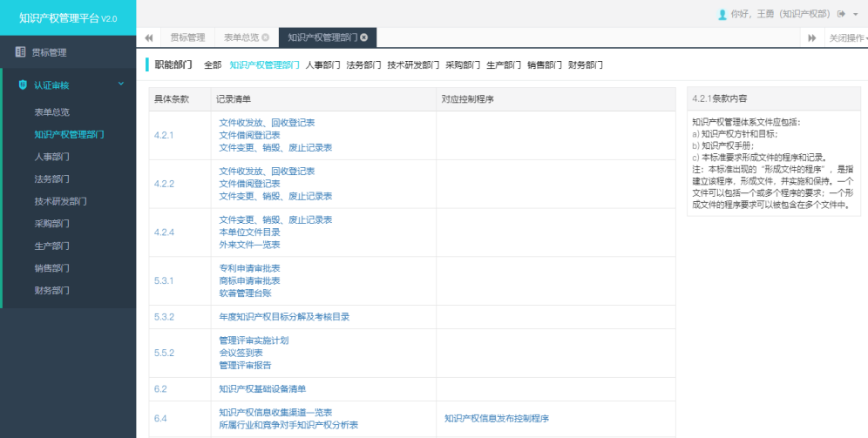The height and width of the screenshot is (438, 868).
Task: Click the user avatar icon in header
Action: pyautogui.click(x=722, y=14)
